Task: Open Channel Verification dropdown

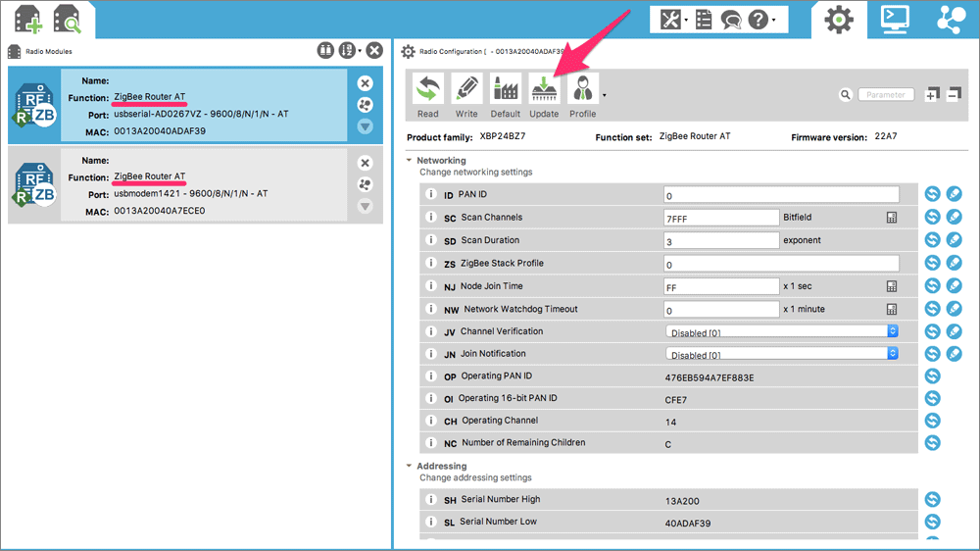Action: pyautogui.click(x=782, y=331)
